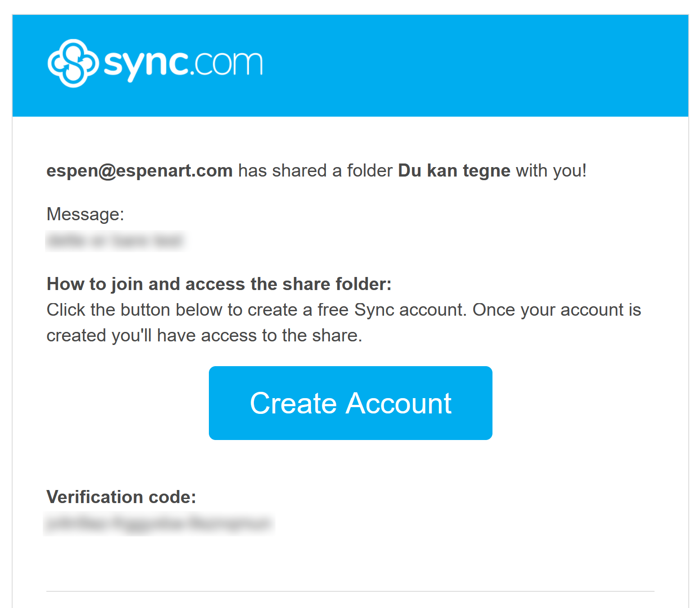Select the espen@espenart.com sender address
The image size is (700, 608).
[140, 171]
